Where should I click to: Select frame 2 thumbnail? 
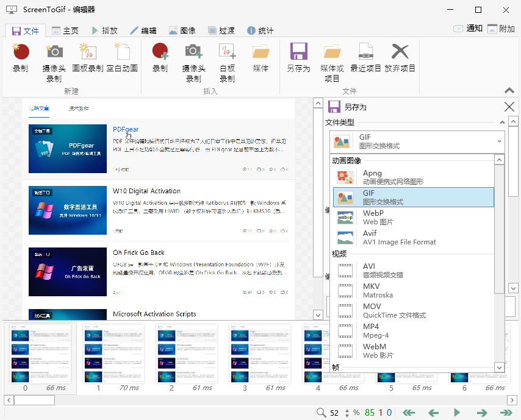tap(187, 358)
